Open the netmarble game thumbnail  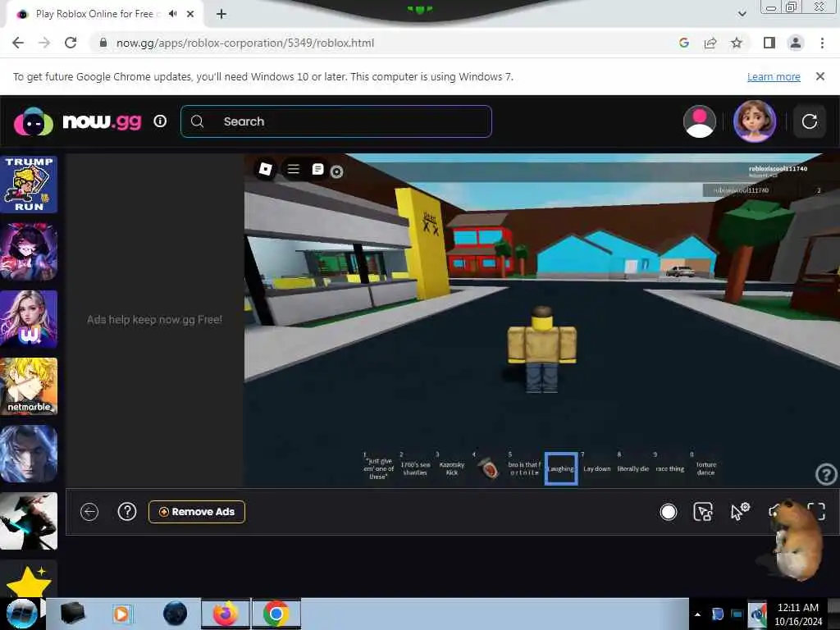tap(29, 386)
